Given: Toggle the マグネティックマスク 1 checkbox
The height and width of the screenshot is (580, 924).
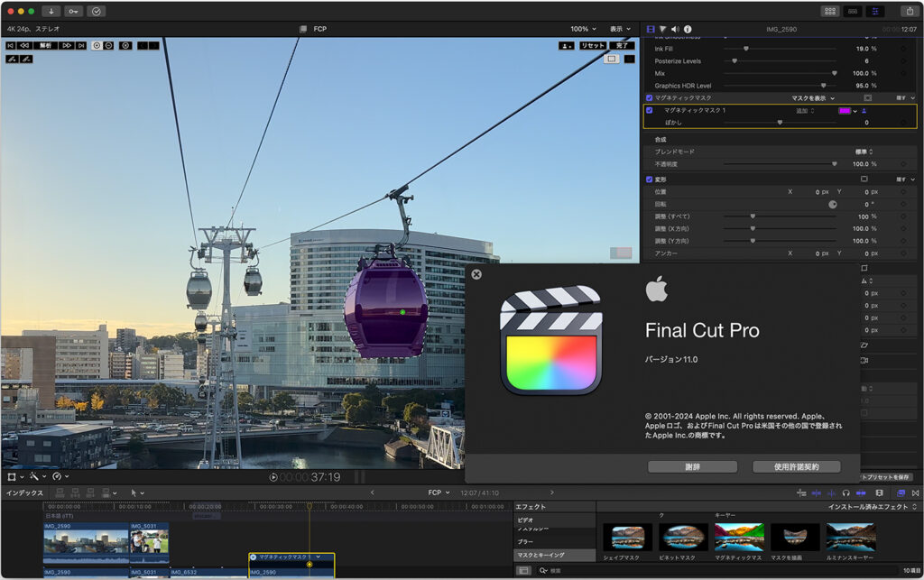Looking at the screenshot, I should click(650, 110).
